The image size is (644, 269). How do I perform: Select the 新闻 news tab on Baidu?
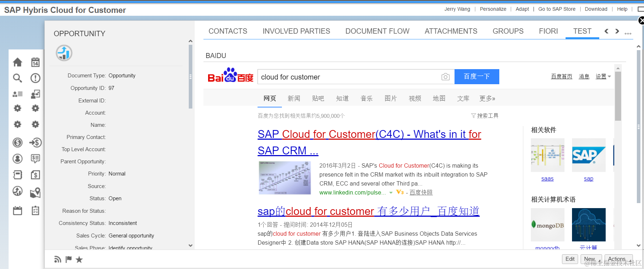[x=294, y=99]
